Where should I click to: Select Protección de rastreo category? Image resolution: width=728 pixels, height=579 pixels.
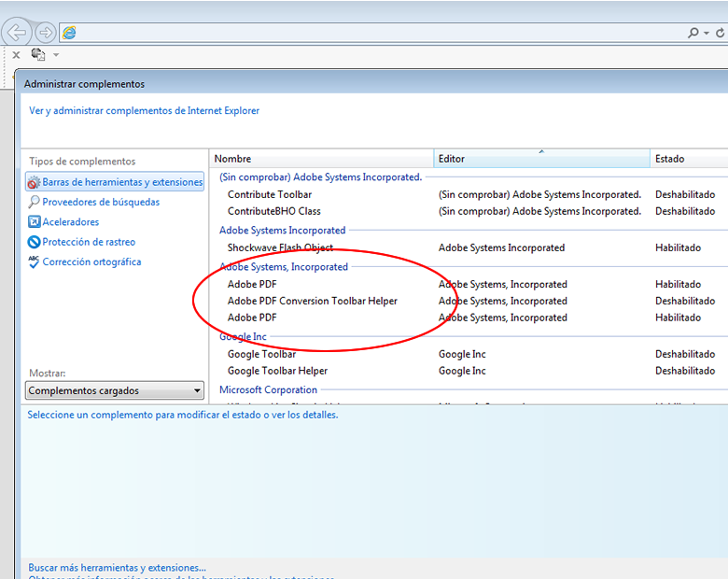click(x=89, y=242)
